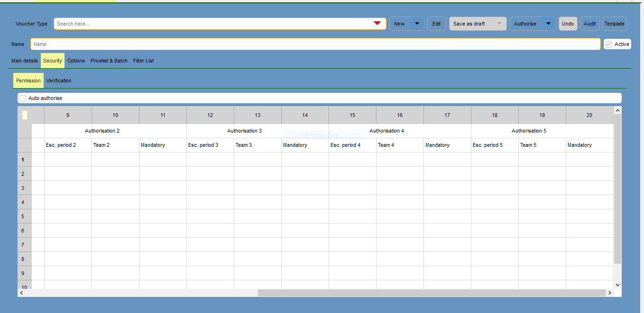
Task: Click the horizontal scrollbar thumb
Action: pos(432,293)
